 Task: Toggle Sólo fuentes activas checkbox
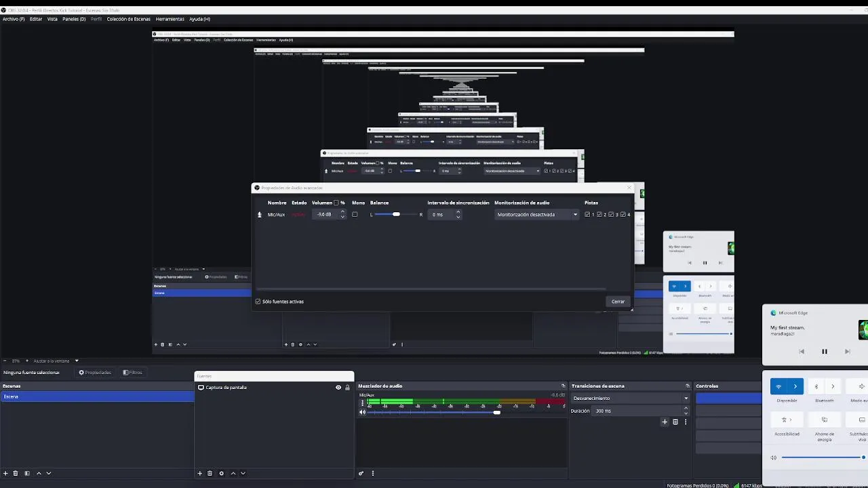click(x=258, y=302)
